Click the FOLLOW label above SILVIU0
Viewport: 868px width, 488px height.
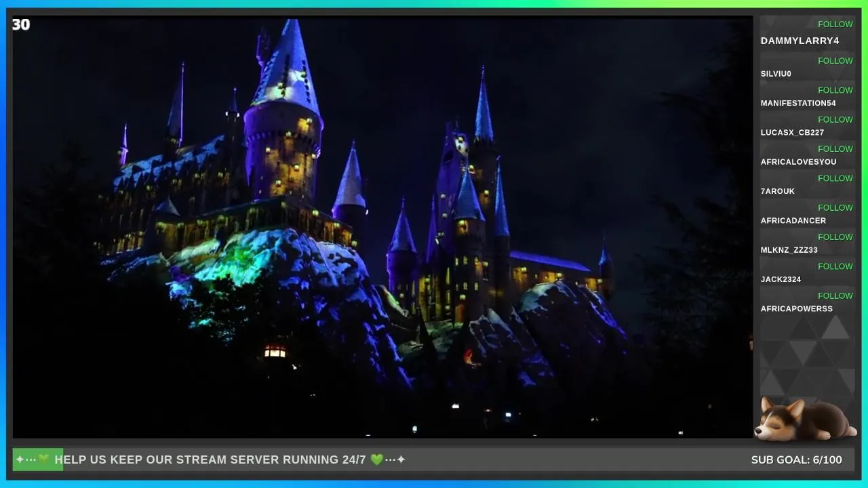click(x=835, y=61)
